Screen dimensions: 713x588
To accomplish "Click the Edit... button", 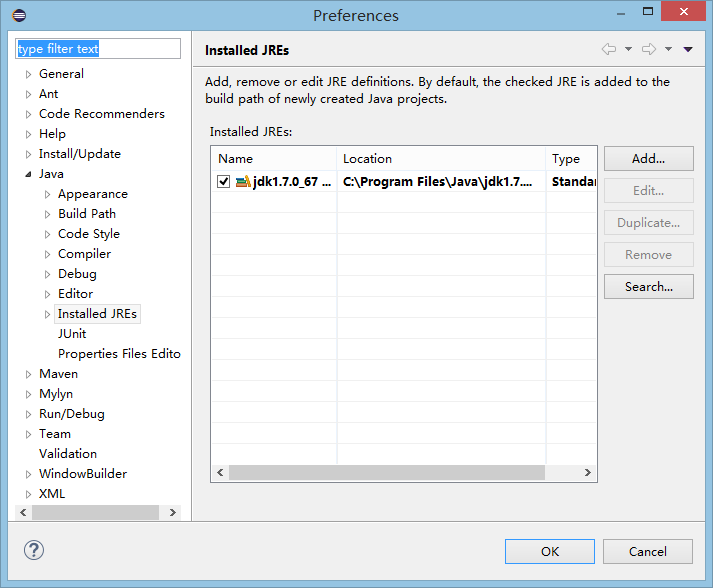I will [648, 190].
